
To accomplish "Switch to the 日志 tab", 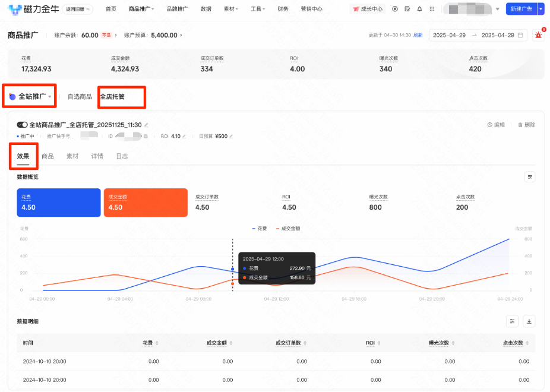I will click(x=122, y=156).
